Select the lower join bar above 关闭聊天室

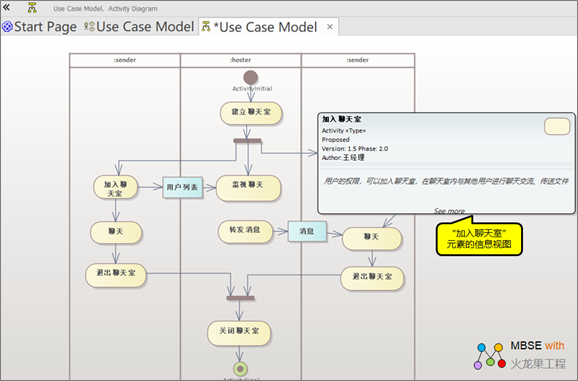point(240,298)
